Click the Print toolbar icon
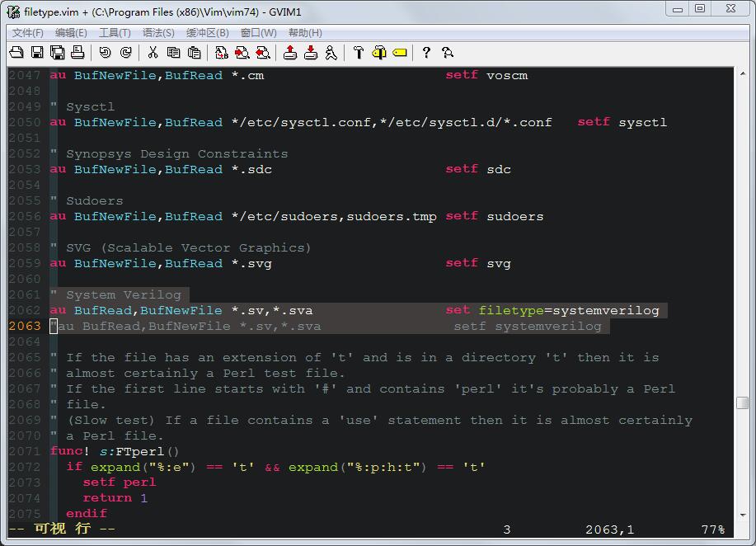Viewport: 756px width, 546px height. click(77, 52)
